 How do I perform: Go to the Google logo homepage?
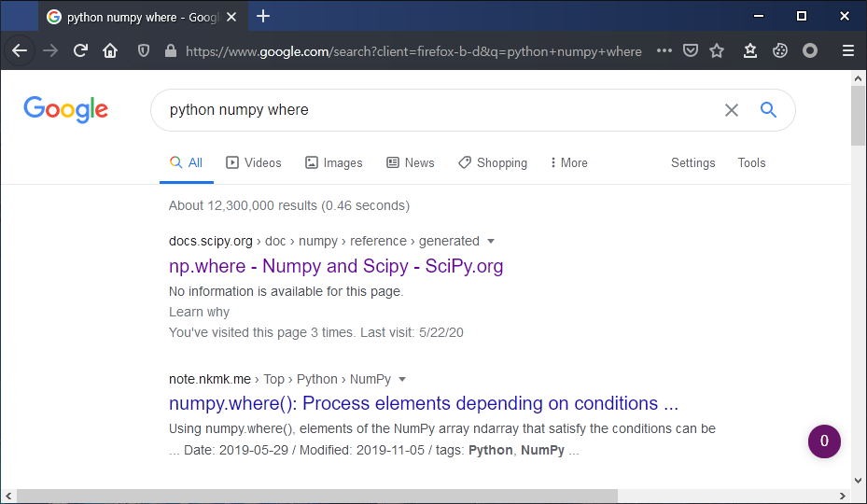66,109
